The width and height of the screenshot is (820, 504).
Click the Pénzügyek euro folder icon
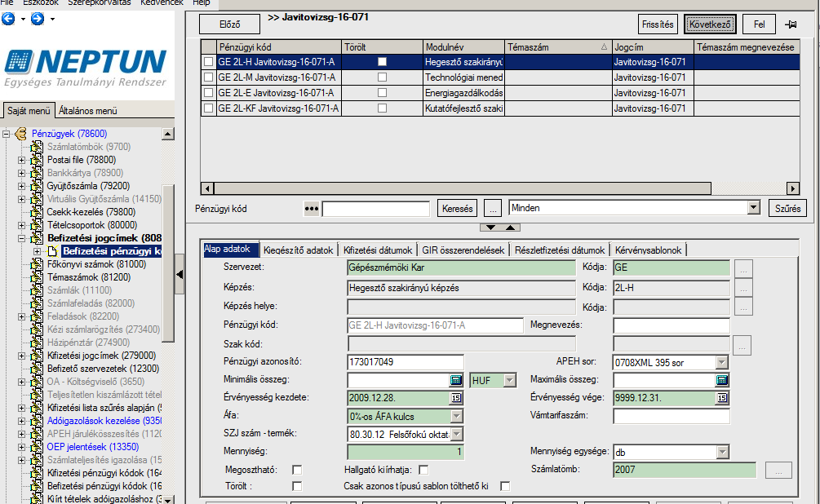coord(21,134)
